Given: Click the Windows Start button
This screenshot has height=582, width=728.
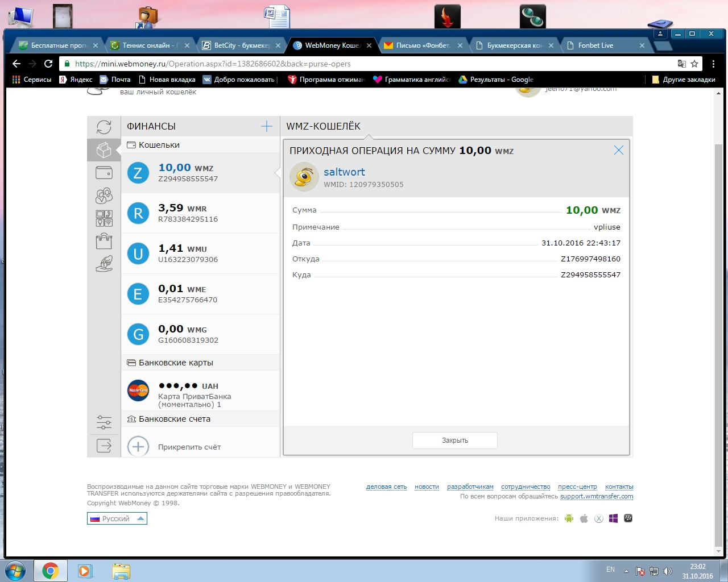Looking at the screenshot, I should 15,571.
